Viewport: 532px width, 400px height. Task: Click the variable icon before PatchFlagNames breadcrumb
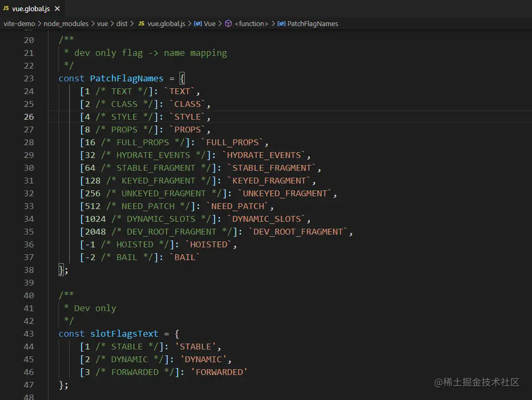(x=281, y=23)
